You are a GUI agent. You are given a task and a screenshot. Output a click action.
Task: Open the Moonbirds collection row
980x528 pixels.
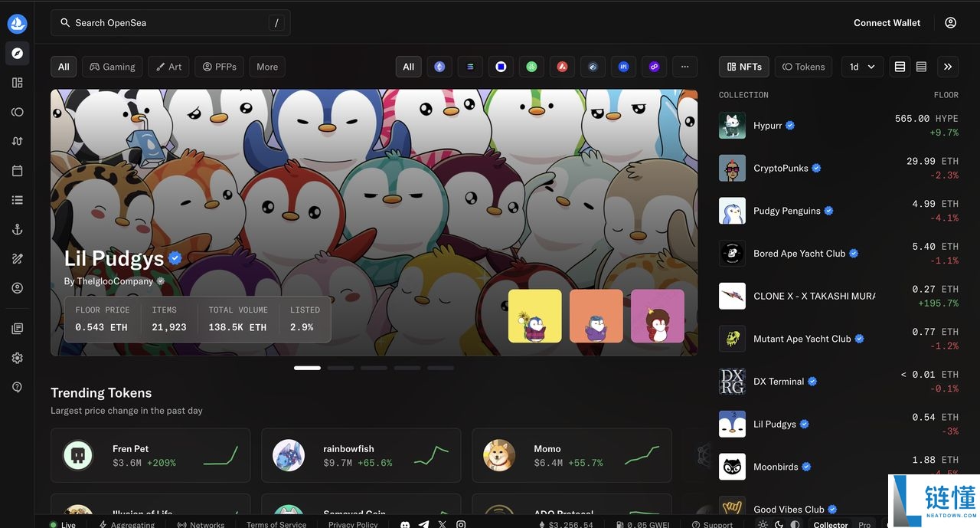click(838, 467)
